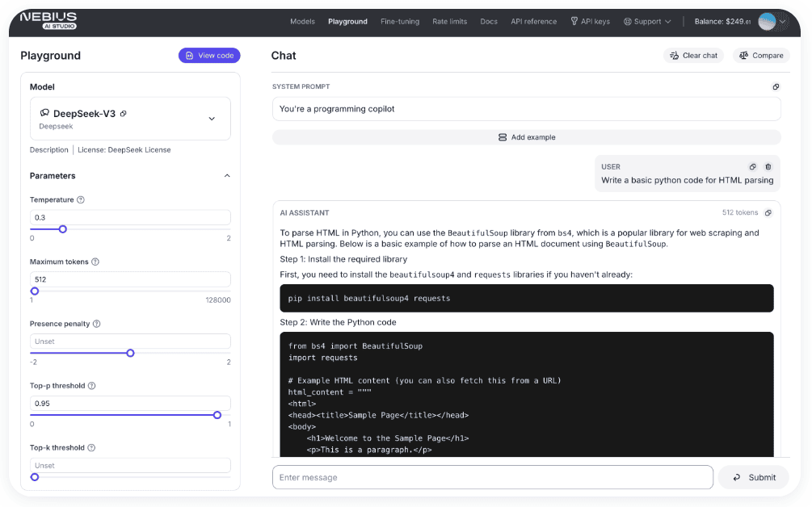Click the Top-p threshold slider handle
Screen dimensions: 812x507
(x=217, y=416)
